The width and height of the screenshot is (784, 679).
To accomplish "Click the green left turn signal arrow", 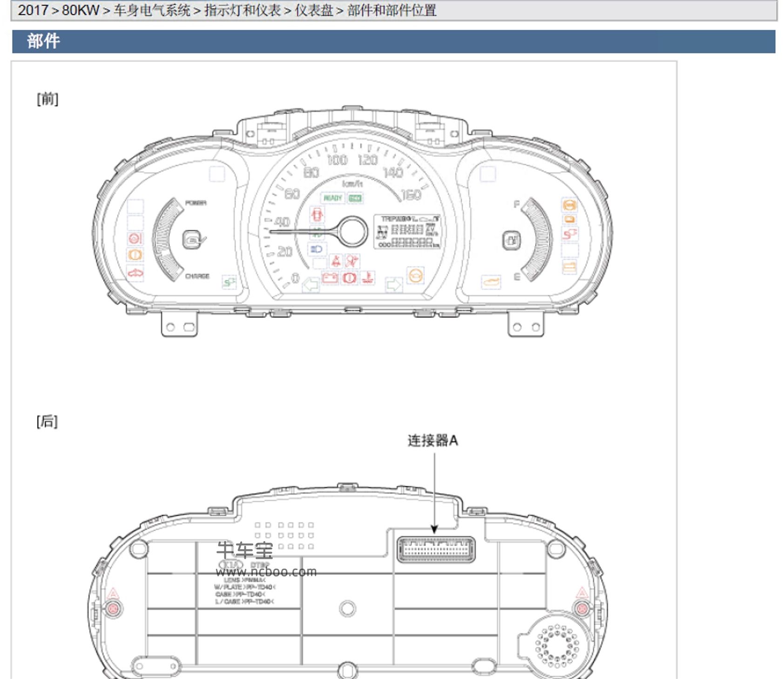I will click(x=311, y=284).
